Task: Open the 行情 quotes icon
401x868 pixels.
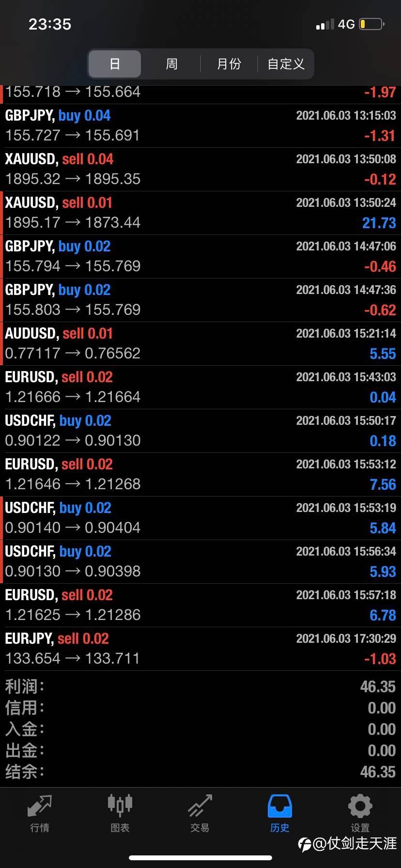Action: [39, 806]
